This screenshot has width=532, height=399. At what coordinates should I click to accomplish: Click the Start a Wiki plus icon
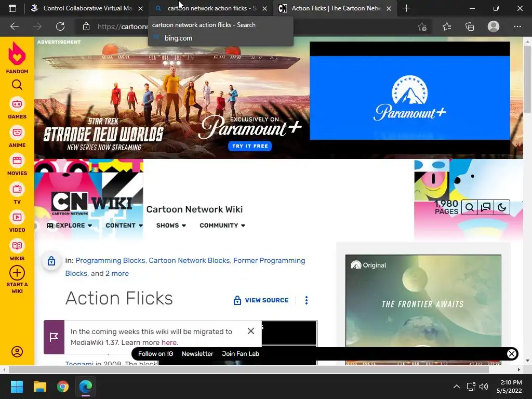(17, 273)
